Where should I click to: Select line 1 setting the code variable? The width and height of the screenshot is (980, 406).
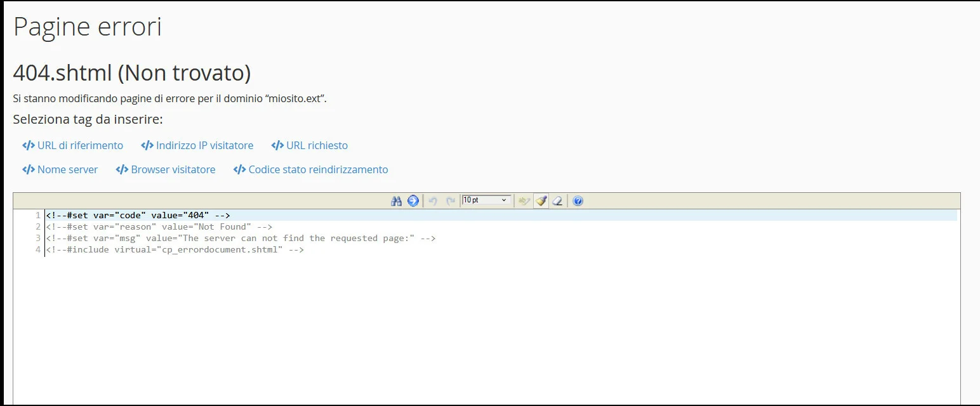(x=136, y=215)
